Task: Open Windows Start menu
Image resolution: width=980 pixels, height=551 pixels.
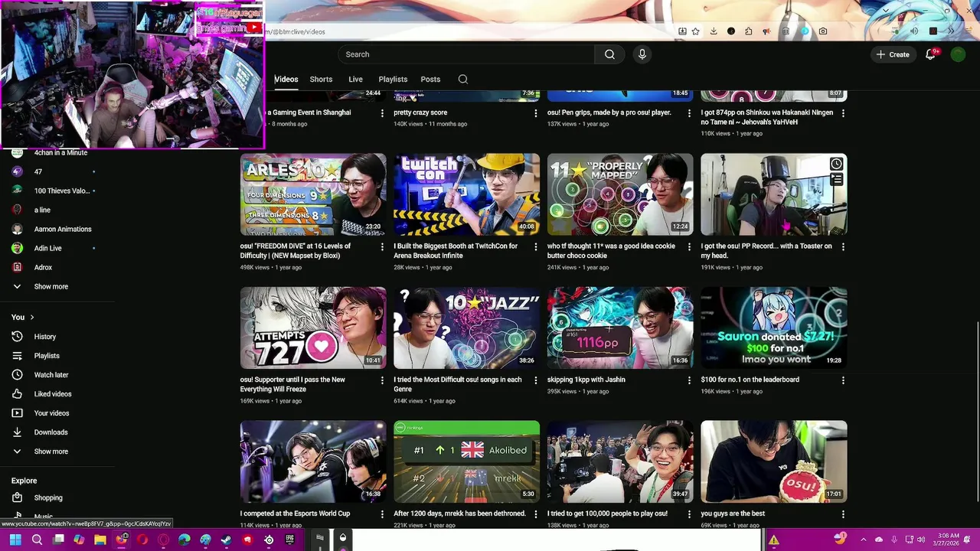Action: [x=15, y=540]
